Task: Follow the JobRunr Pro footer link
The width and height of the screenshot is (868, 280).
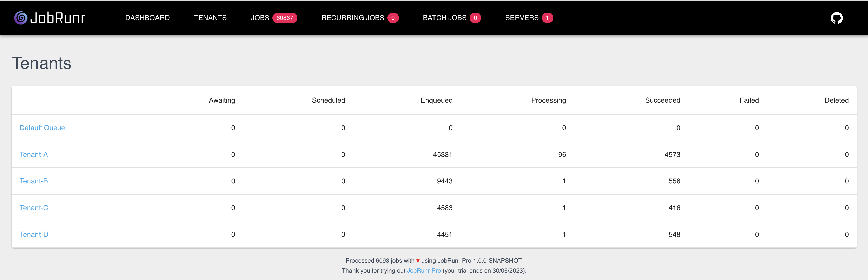Action: coord(423,271)
